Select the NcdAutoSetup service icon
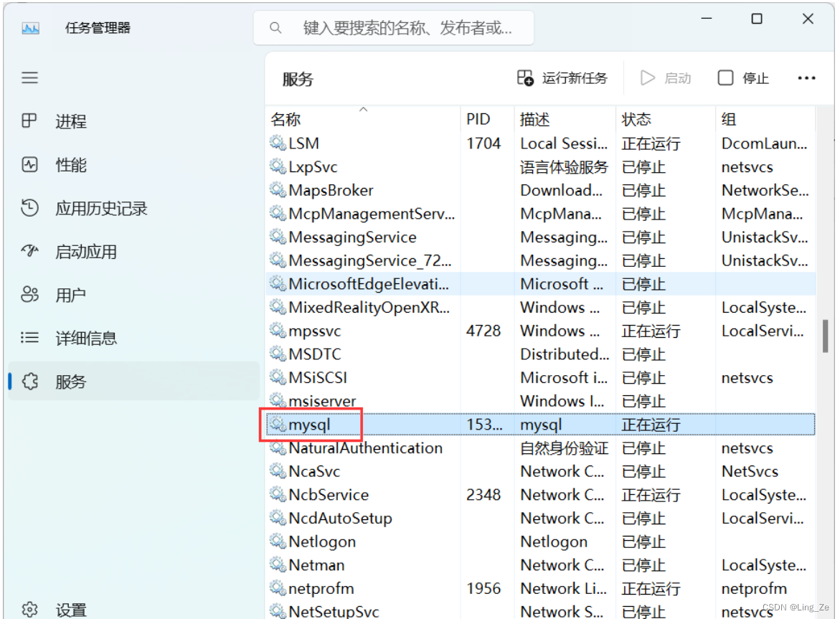The image size is (840, 619). coord(278,518)
